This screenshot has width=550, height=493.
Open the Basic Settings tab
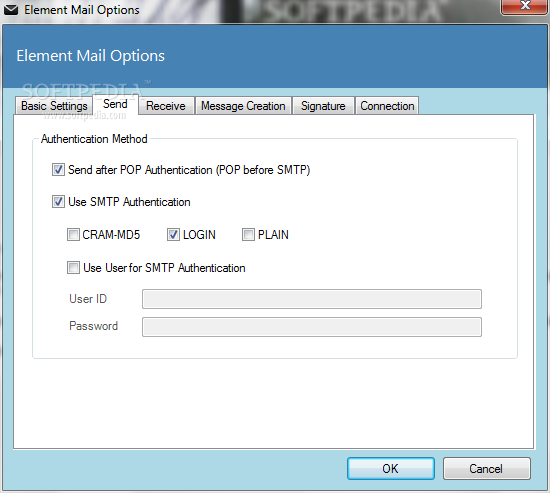tap(54, 106)
